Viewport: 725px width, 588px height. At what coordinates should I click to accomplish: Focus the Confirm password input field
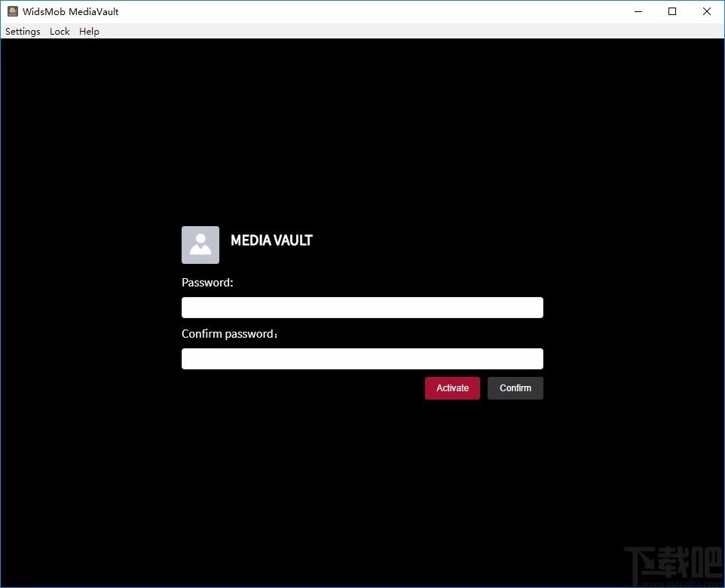pyautogui.click(x=362, y=359)
